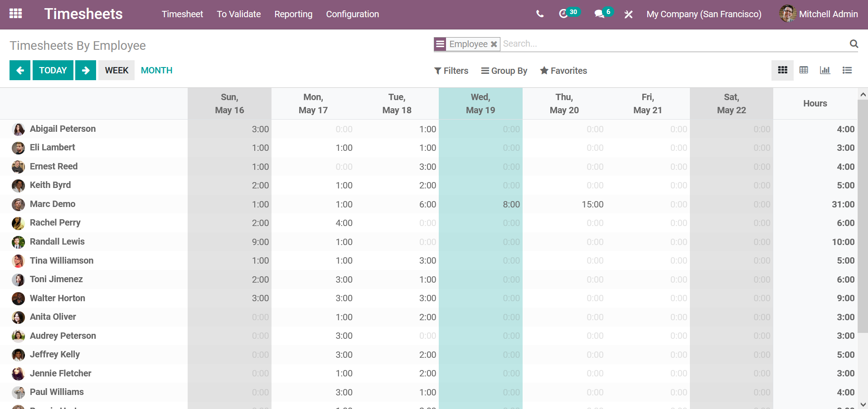Switch to graph view icon
The image size is (868, 409).
point(825,70)
